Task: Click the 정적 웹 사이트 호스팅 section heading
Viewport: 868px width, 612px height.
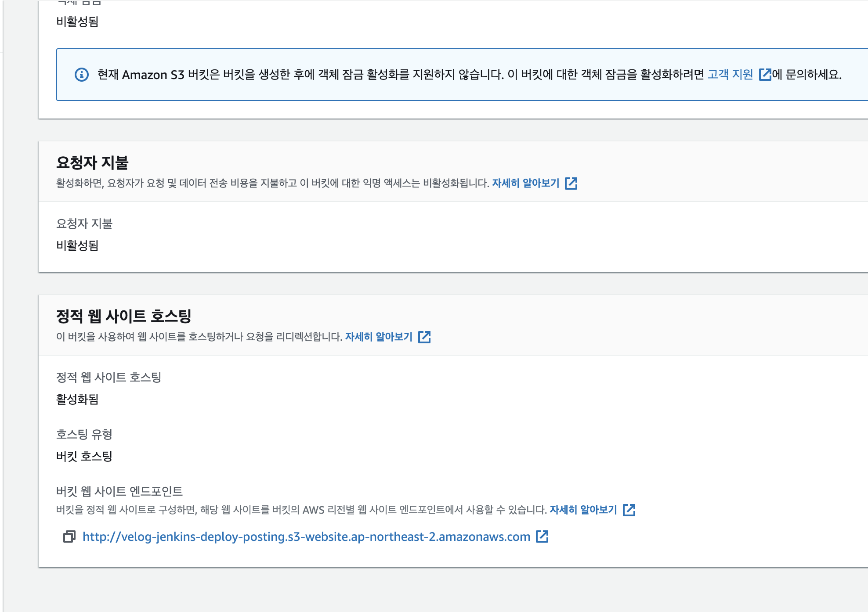Action: [x=124, y=316]
